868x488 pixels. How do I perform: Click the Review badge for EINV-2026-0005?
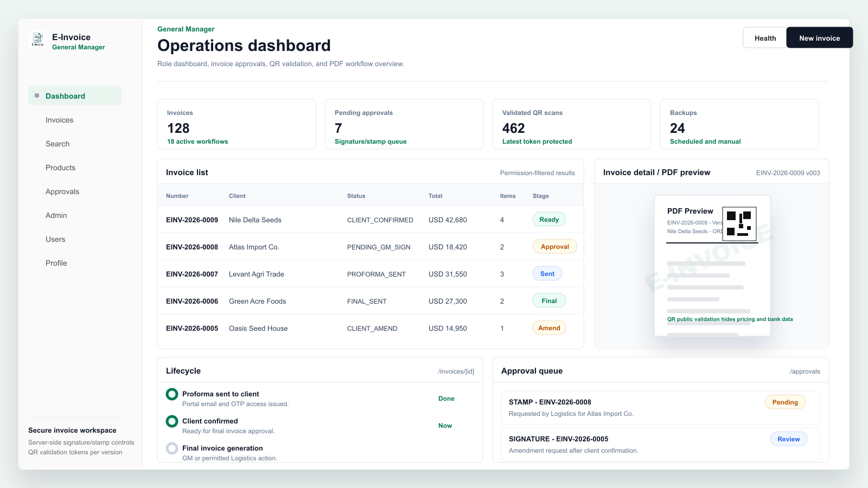coord(789,439)
